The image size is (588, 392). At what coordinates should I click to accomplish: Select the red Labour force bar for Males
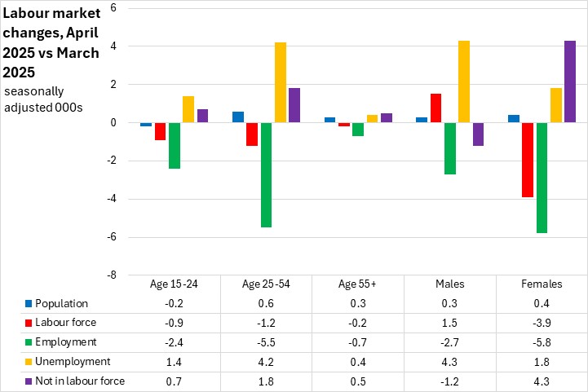click(435, 108)
